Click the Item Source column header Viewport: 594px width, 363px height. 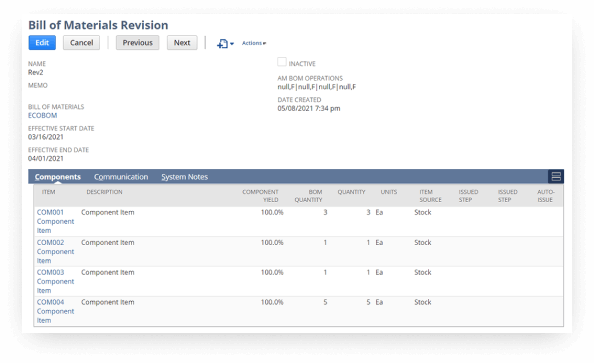click(430, 196)
